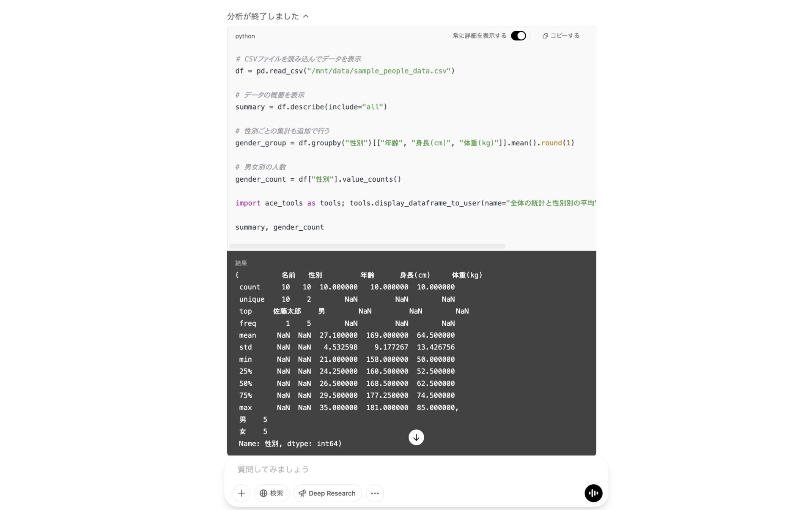This screenshot has width=812, height=510.
Task: Start voice mode with the black waveform button
Action: [x=593, y=493]
